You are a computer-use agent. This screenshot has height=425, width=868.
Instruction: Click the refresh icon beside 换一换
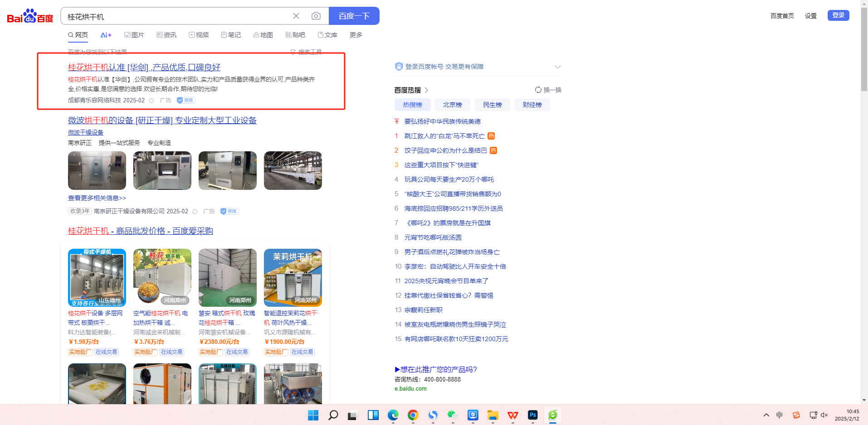click(538, 90)
